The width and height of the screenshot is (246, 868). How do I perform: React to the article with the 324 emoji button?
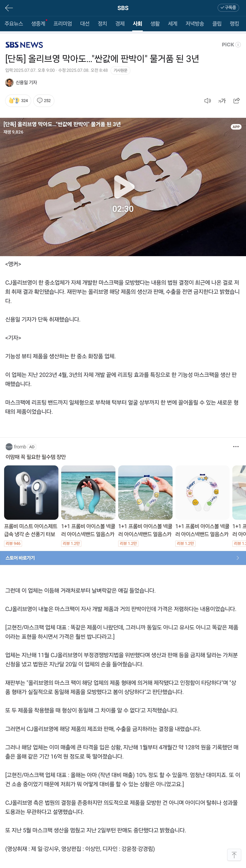click(x=18, y=101)
